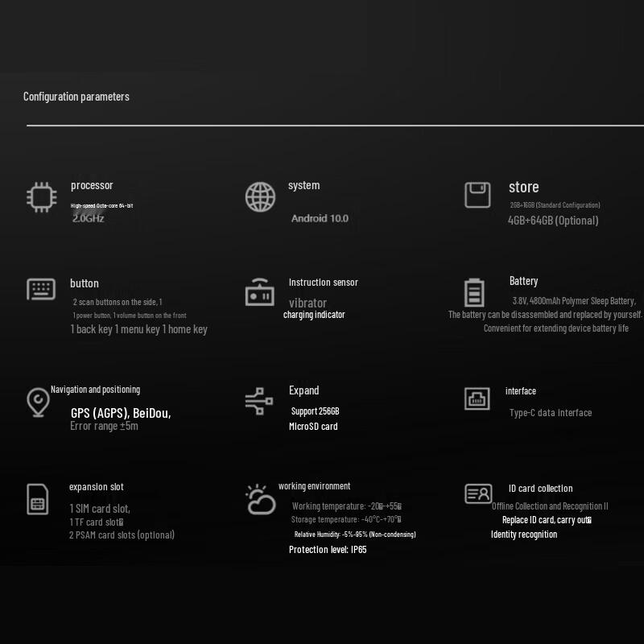This screenshot has height=644, width=644.
Task: Select the 'High-speed Octa-core 64-bit' text
Action: [x=101, y=206]
